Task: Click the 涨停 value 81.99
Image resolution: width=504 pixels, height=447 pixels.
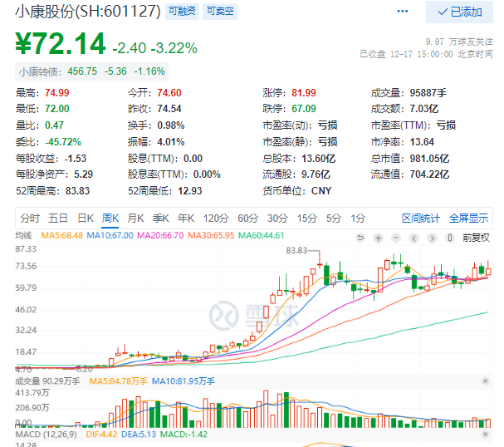Action: click(x=304, y=93)
